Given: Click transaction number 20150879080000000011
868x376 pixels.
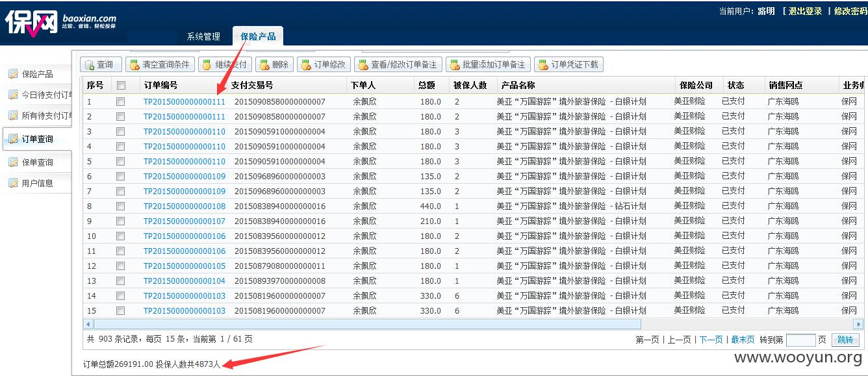Looking at the screenshot, I should [x=280, y=266].
